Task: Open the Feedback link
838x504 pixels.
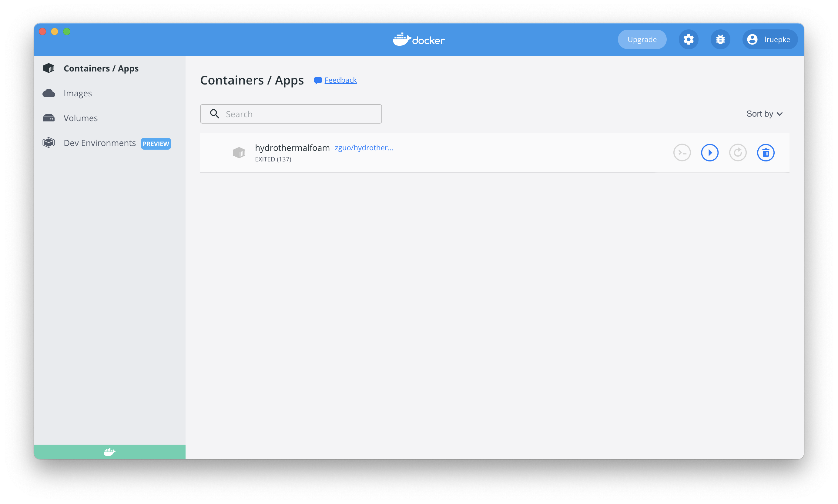Action: pos(340,80)
